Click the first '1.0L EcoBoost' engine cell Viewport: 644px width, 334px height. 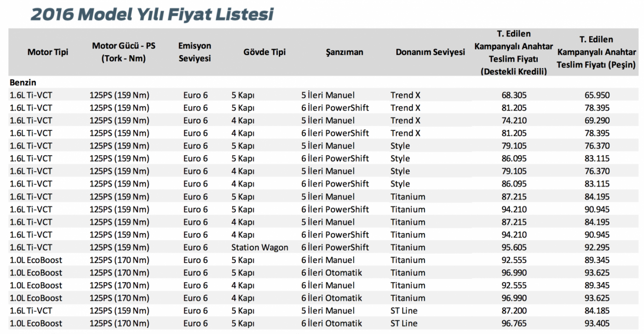point(36,260)
